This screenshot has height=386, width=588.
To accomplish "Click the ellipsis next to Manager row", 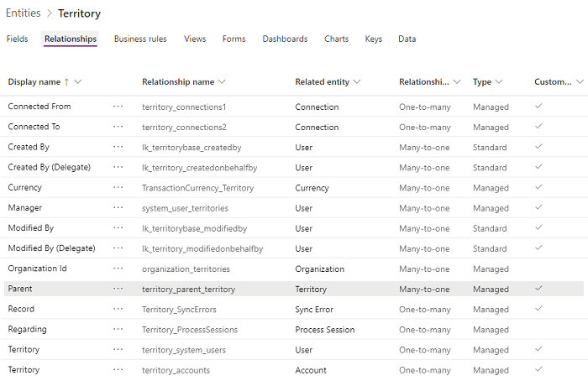I will [118, 208].
